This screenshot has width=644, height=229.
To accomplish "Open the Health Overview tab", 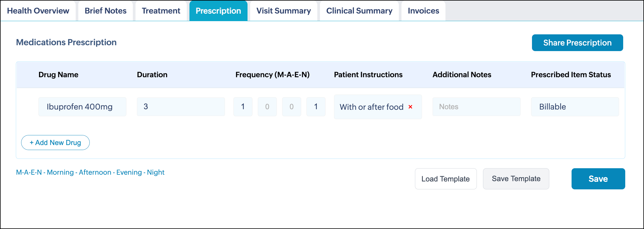I will 38,11.
